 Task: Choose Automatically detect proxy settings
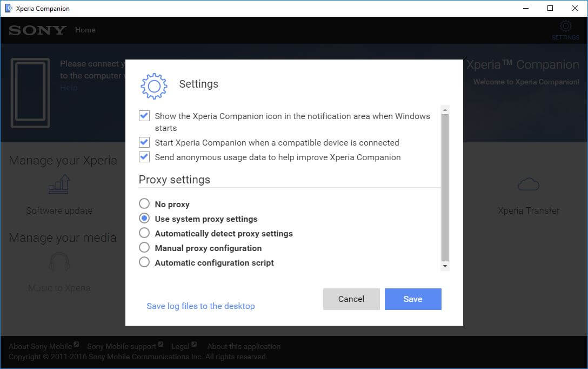click(x=144, y=233)
